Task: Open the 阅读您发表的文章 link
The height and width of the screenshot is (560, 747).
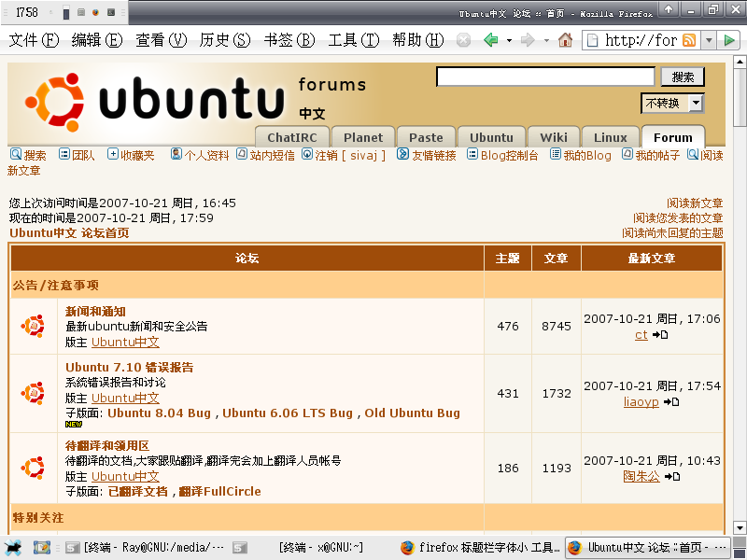Action: pyautogui.click(x=678, y=218)
